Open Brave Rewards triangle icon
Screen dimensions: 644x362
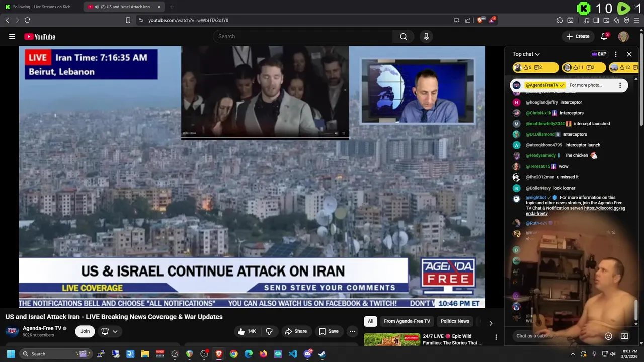click(492, 20)
